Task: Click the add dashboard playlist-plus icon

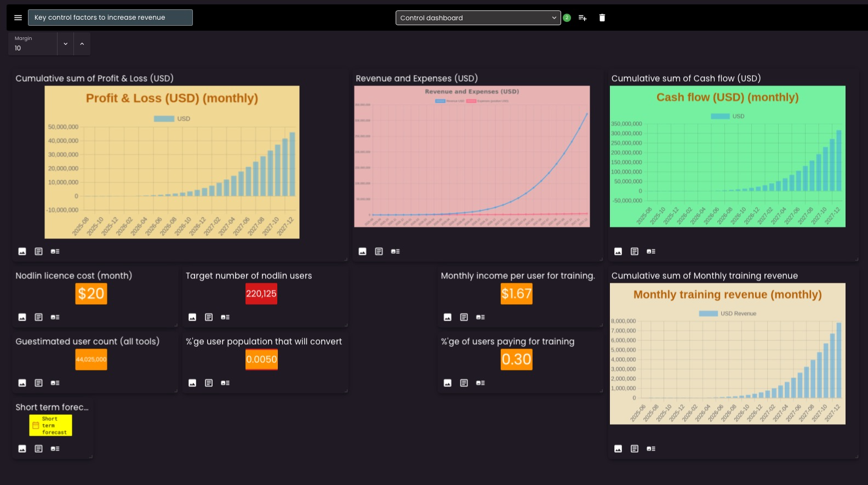Action: coord(583,18)
